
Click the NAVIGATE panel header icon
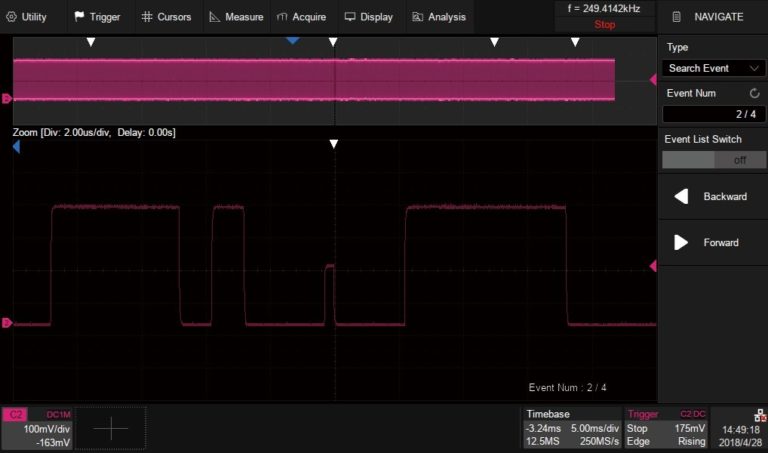coord(677,17)
